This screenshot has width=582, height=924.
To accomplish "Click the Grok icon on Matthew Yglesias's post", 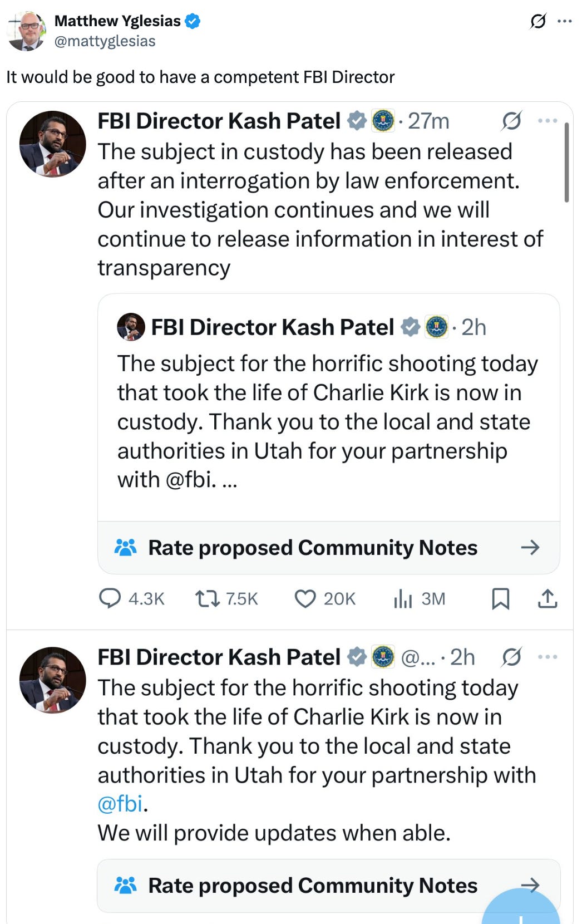I will tap(537, 21).
